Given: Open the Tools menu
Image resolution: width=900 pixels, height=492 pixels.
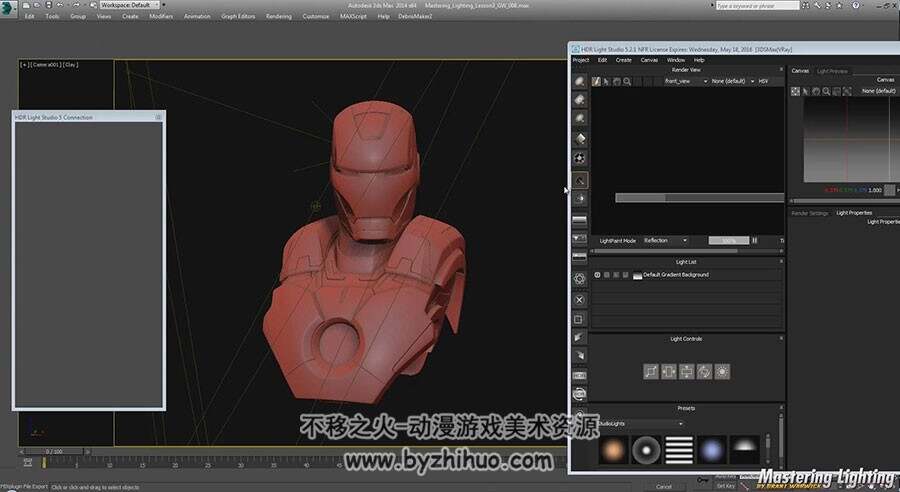Looking at the screenshot, I should tap(52, 16).
